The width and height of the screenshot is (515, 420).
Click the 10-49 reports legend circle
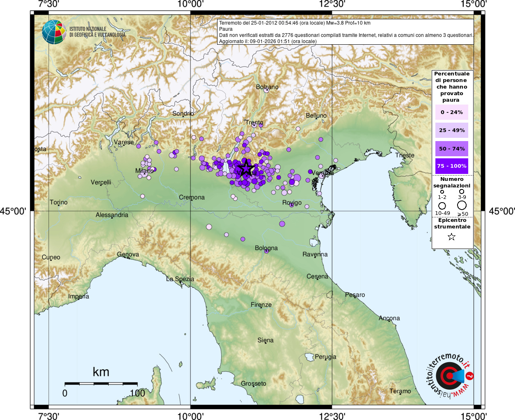coord(442,205)
